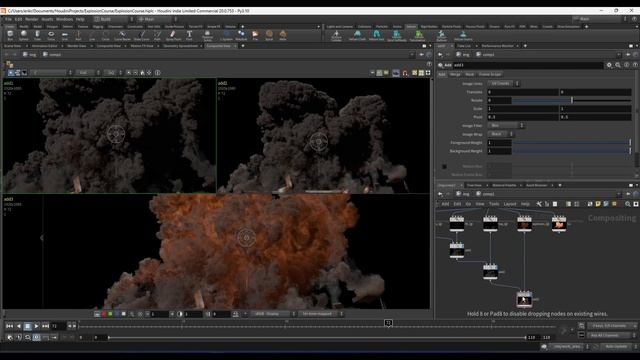Open the Image Filter dropdown

tap(506, 125)
